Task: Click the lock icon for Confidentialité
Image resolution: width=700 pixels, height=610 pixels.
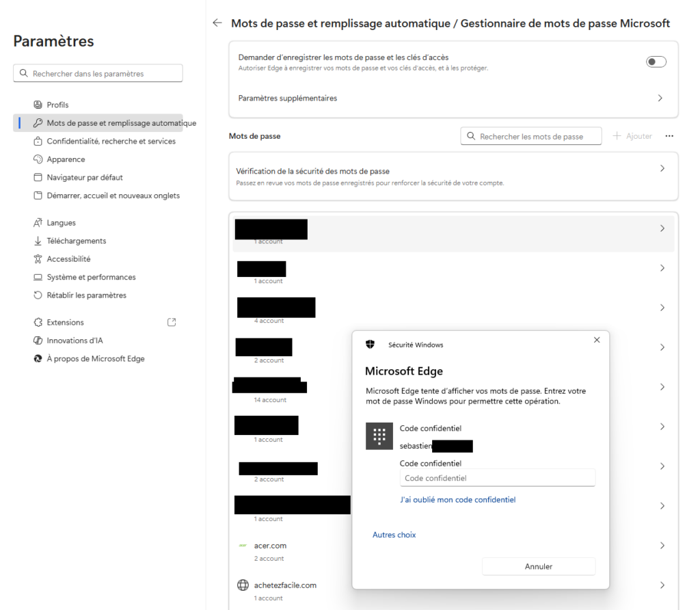Action: tap(38, 141)
